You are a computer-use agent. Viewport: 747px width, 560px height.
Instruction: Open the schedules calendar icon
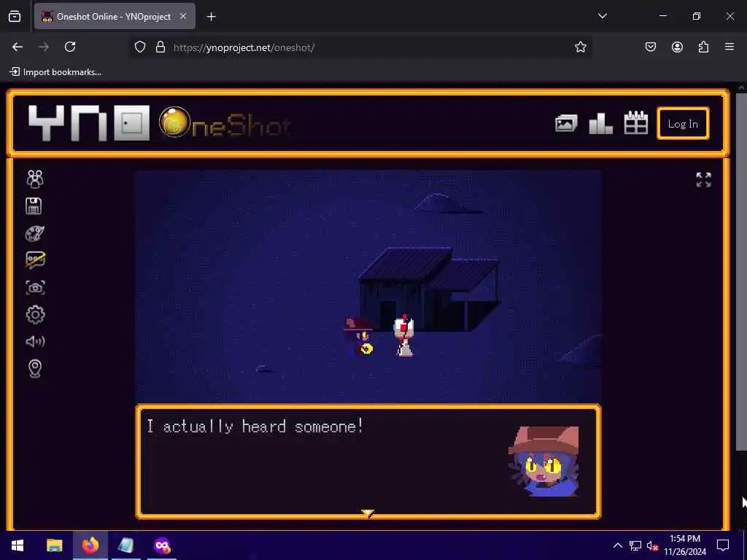point(636,122)
